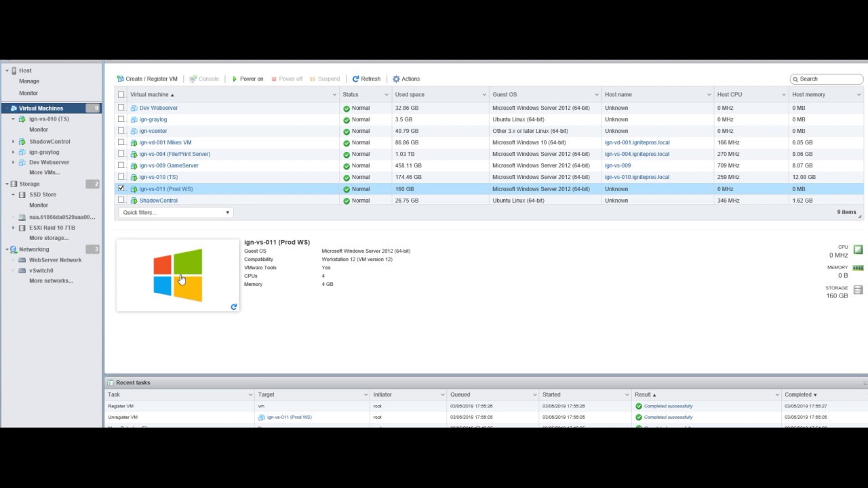Check the ign-graylog row checkbox
The height and width of the screenshot is (488, 868).
click(121, 119)
